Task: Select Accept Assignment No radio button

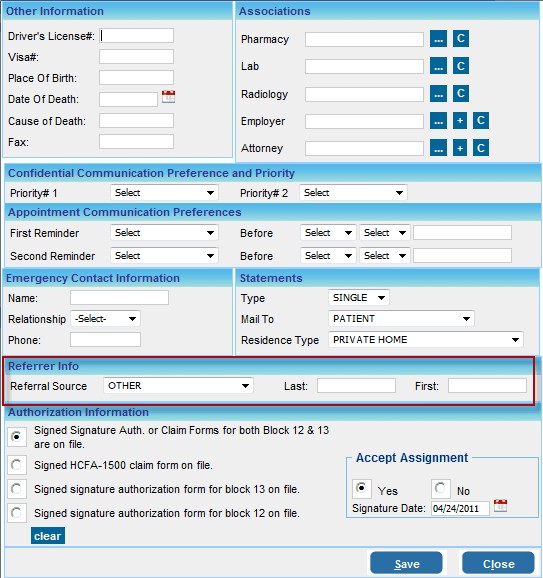Action: click(441, 489)
